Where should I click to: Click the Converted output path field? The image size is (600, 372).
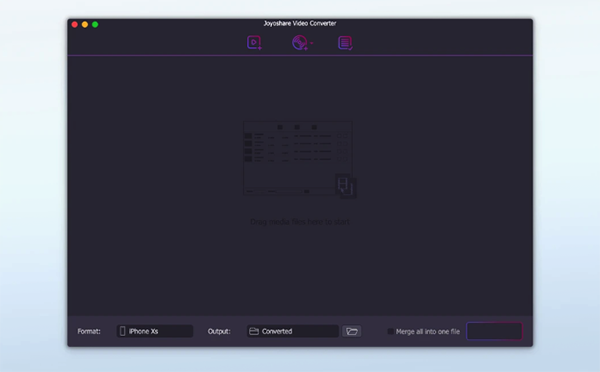pyautogui.click(x=293, y=331)
